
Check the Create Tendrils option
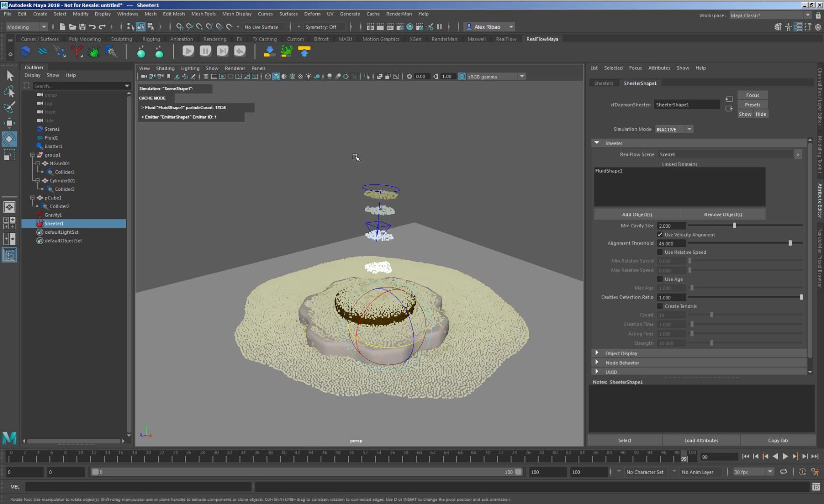click(660, 306)
